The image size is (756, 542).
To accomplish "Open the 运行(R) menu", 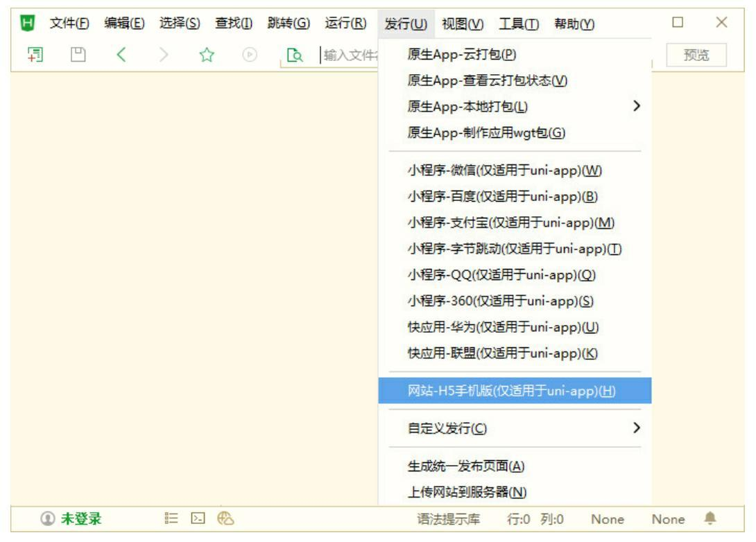I will click(x=345, y=23).
